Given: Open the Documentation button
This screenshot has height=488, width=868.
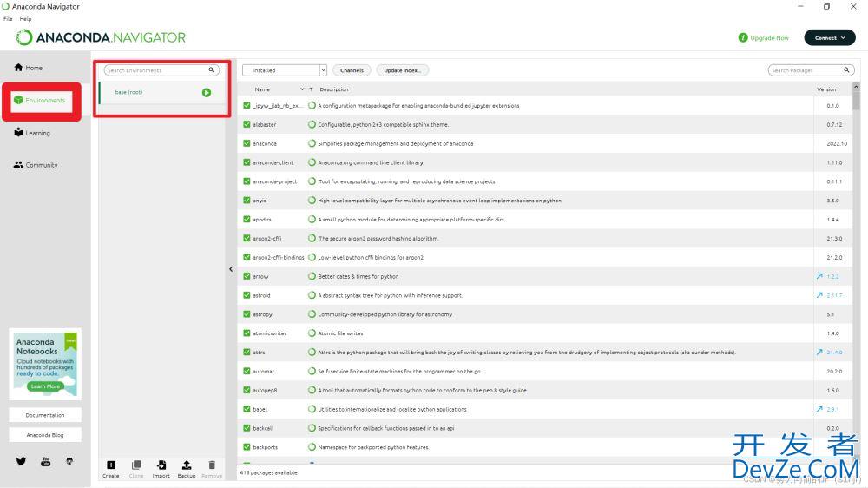Looking at the screenshot, I should (45, 415).
